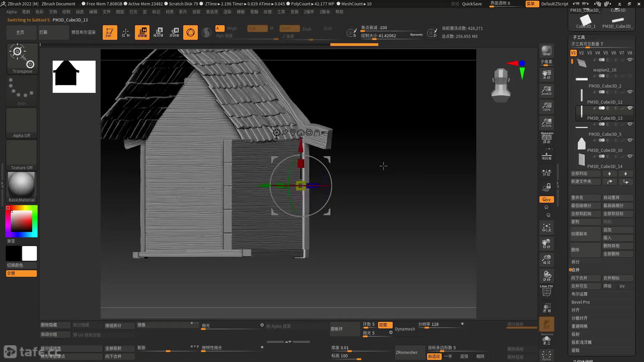Open the BasicMaterial sphere selector
The height and width of the screenshot is (362, 644).
21,187
